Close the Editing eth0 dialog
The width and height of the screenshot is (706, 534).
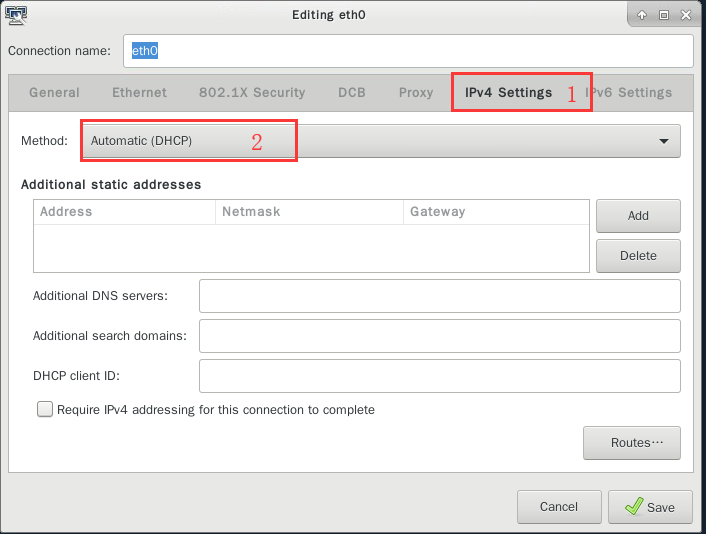(685, 15)
